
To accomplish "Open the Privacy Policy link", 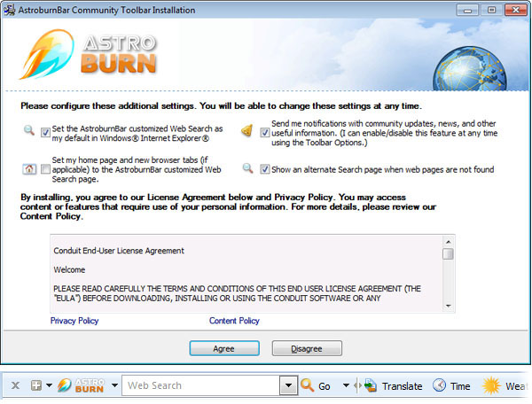I will [74, 321].
